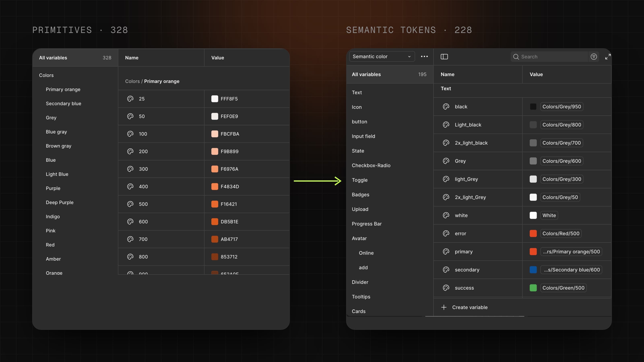Click the blue swatch for secondary
Image resolution: width=644 pixels, height=362 pixels.
tap(533, 270)
